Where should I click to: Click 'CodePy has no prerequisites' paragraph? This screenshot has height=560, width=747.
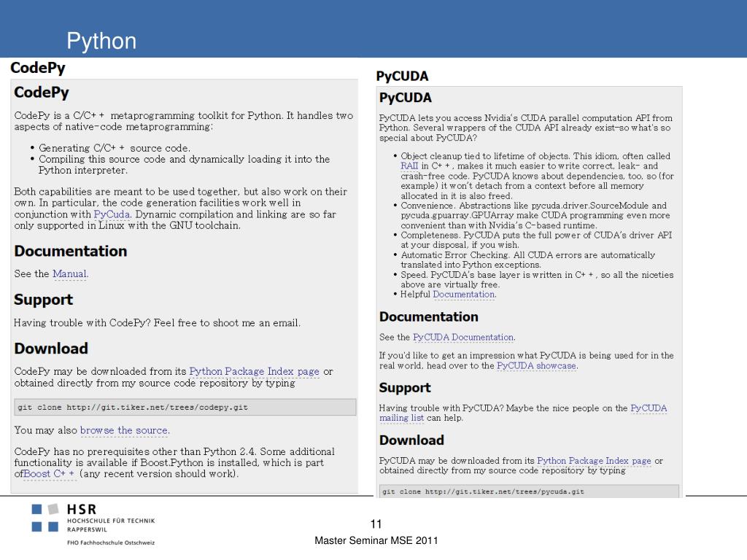174,462
